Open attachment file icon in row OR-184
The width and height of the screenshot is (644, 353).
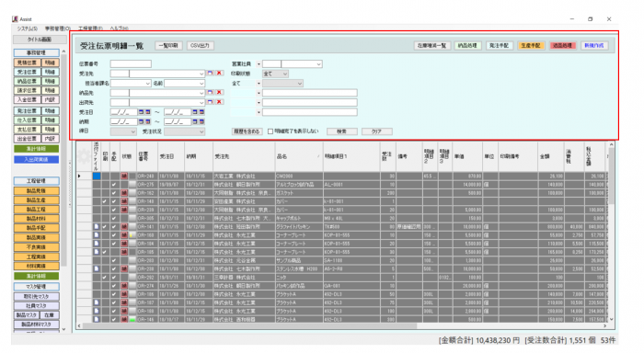[96, 244]
